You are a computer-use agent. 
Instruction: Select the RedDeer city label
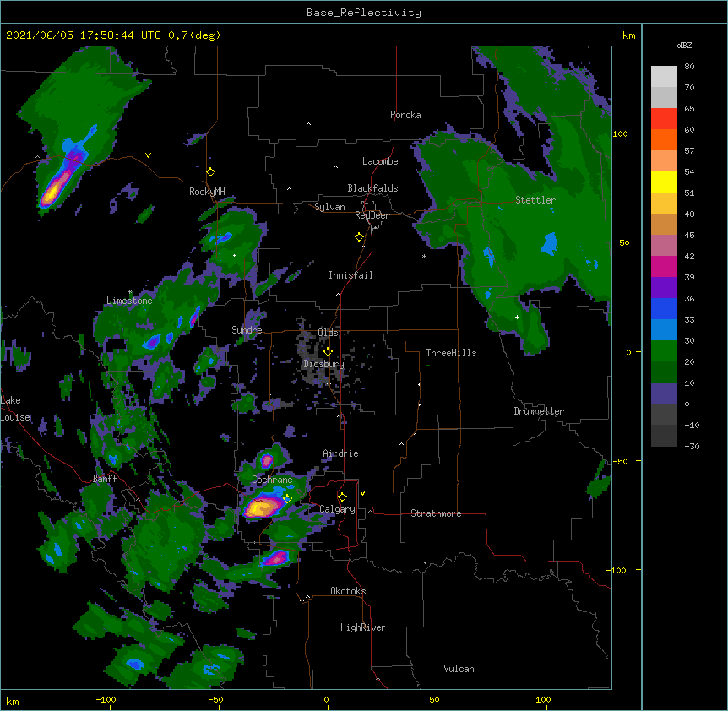click(x=372, y=215)
